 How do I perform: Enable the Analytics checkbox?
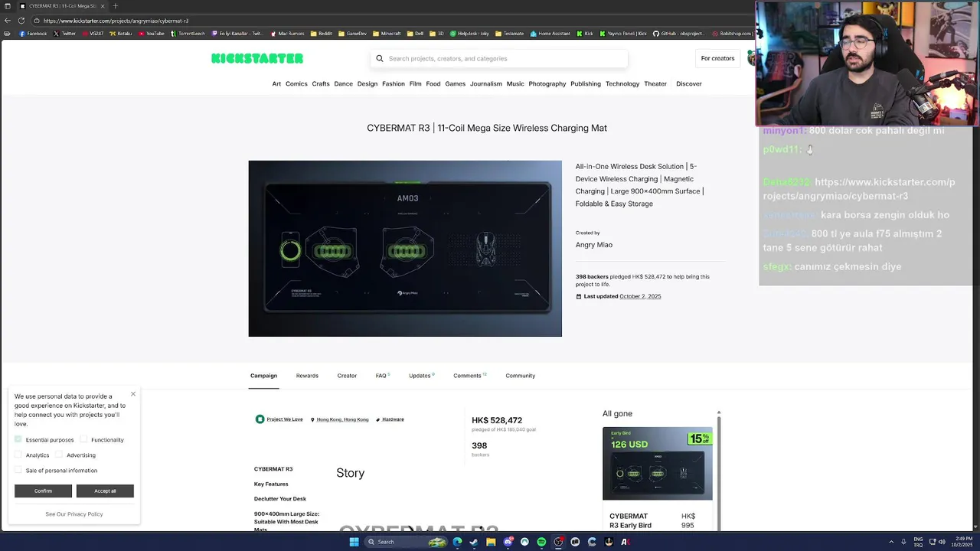(18, 455)
